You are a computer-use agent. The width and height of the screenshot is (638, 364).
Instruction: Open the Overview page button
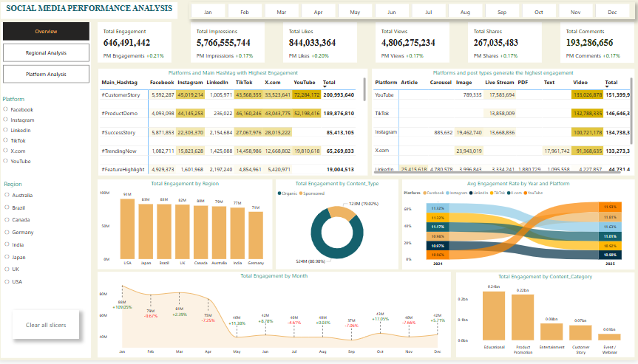46,31
